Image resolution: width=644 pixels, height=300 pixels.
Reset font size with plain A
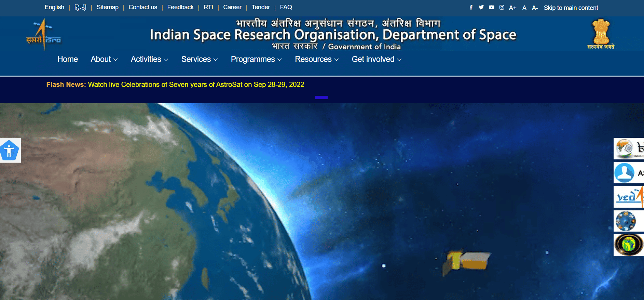(524, 8)
